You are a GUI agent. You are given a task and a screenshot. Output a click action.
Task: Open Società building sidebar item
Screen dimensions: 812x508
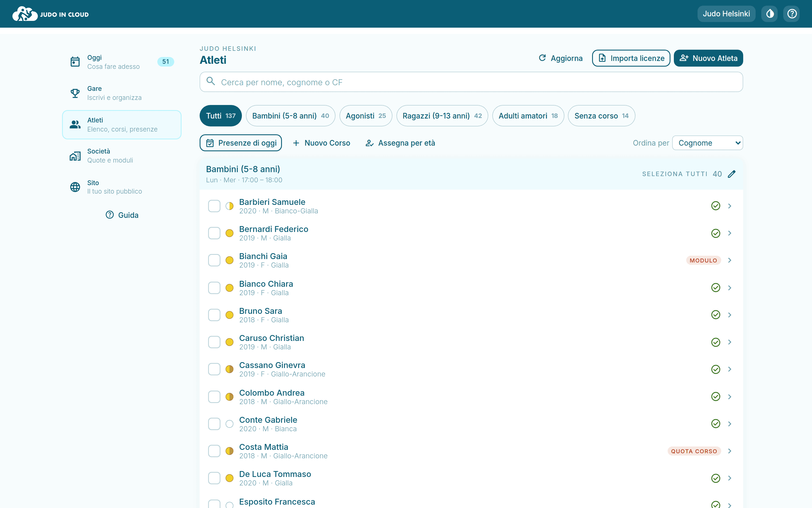[122, 156]
